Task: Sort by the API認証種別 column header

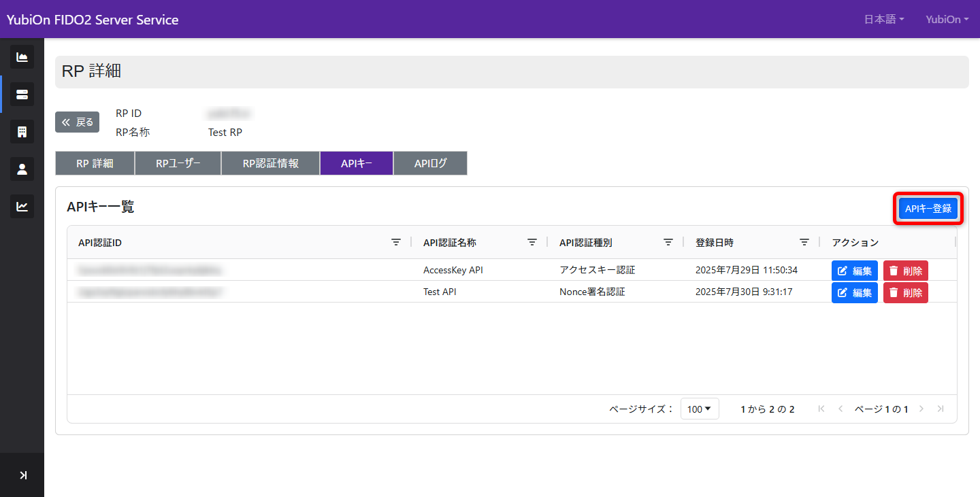Action: (x=586, y=242)
